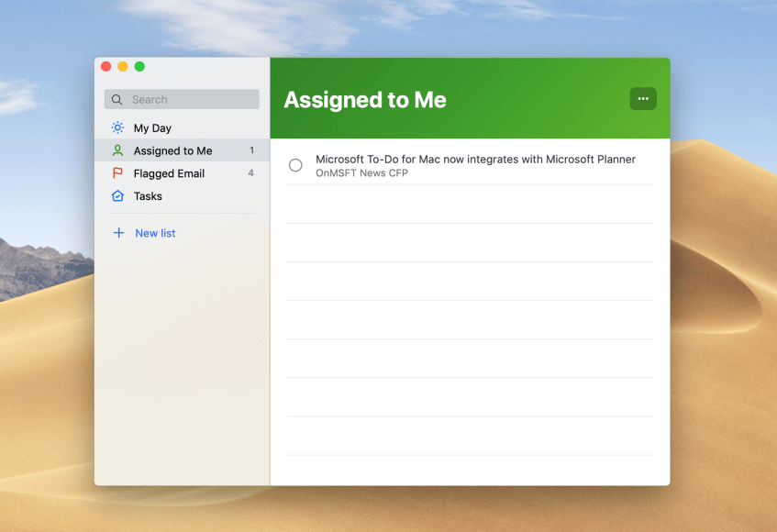Open the My Day list
This screenshot has width=777, height=532.
[x=152, y=128]
